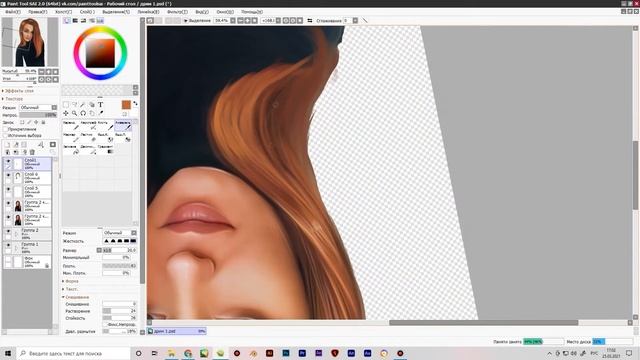
Task: Click the canvas horizontal scrollbar
Action: click(x=483, y=322)
